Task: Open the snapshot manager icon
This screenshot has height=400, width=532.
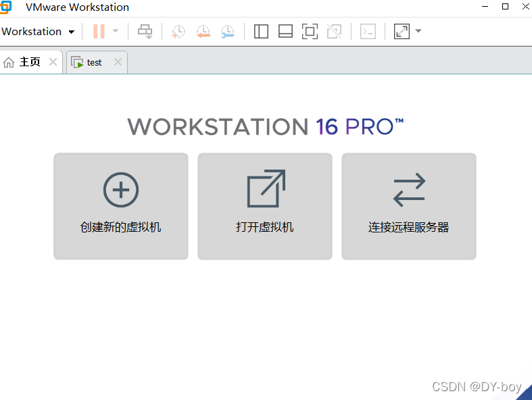Action: (x=228, y=32)
